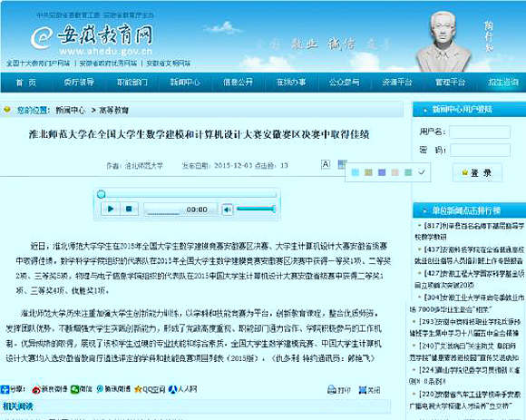The image size is (526, 420).
Task: Stop the audio playback
Action: pyautogui.click(x=129, y=209)
